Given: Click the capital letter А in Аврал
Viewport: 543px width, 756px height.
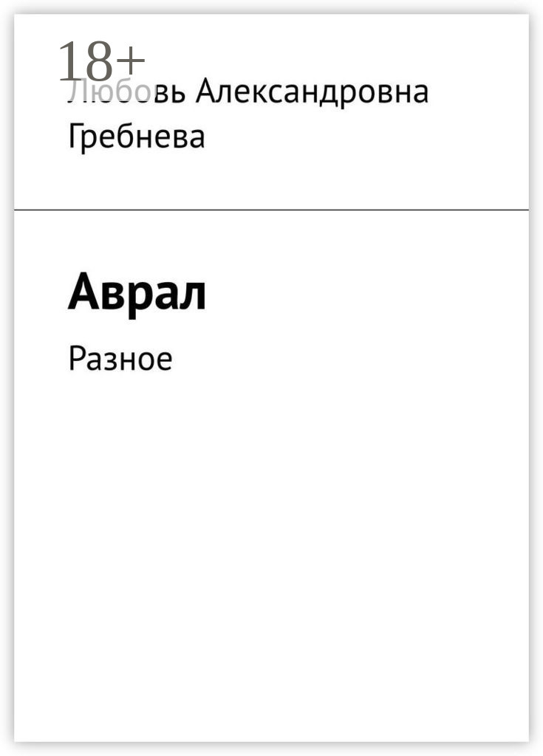Looking at the screenshot, I should coord(83,291).
